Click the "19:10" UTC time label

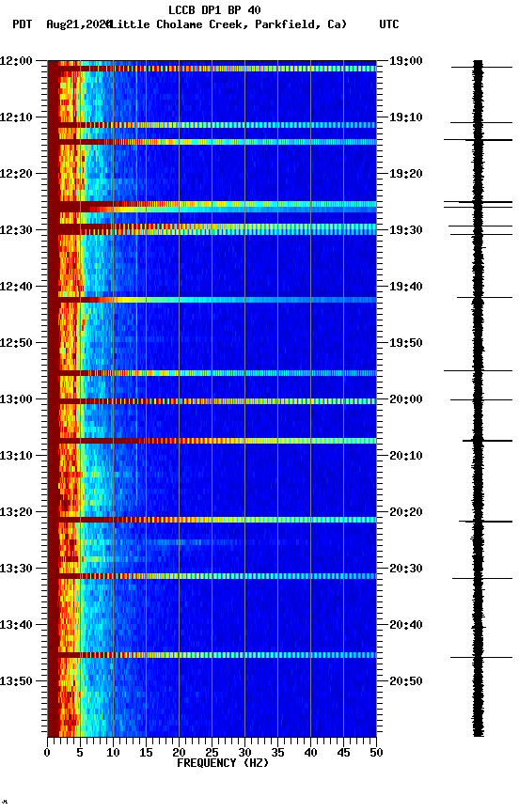tap(406, 117)
